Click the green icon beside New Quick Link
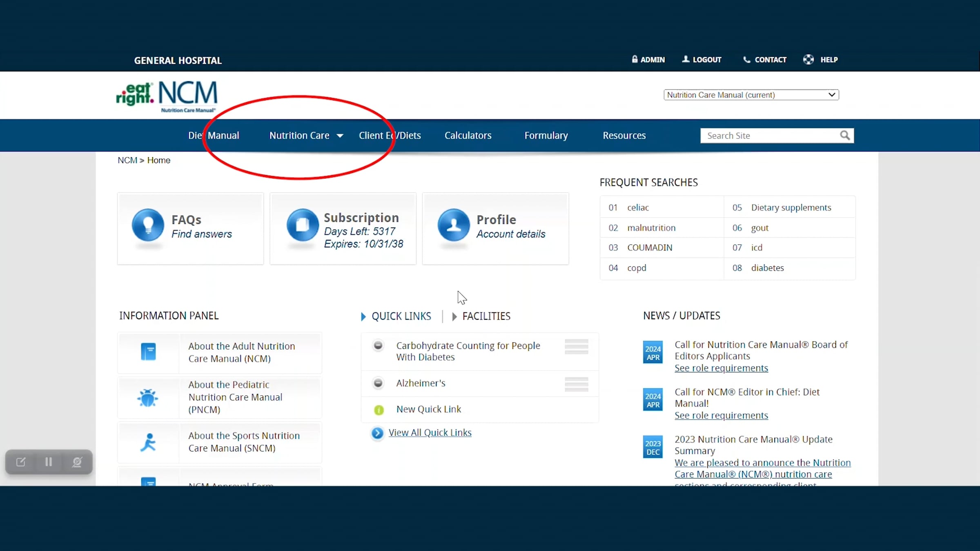 coord(379,409)
